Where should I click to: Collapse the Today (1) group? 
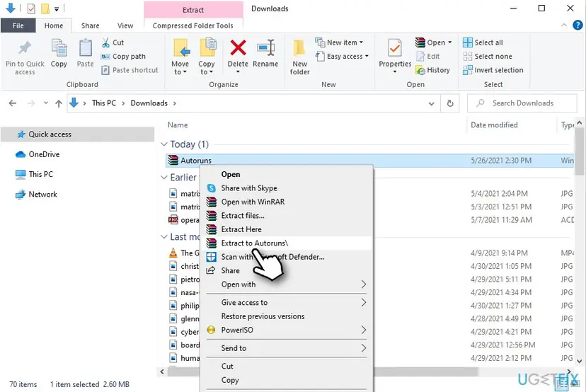tap(163, 144)
